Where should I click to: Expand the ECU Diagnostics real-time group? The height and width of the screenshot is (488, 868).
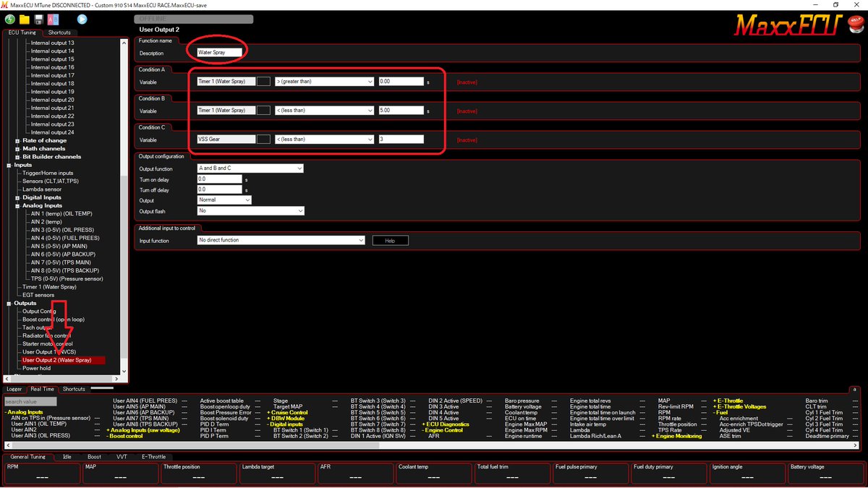point(446,424)
